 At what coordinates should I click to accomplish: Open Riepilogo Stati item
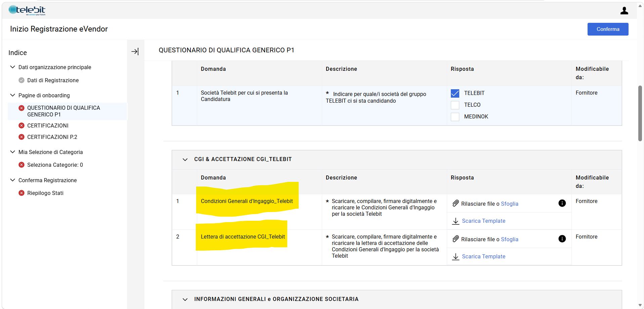[45, 193]
